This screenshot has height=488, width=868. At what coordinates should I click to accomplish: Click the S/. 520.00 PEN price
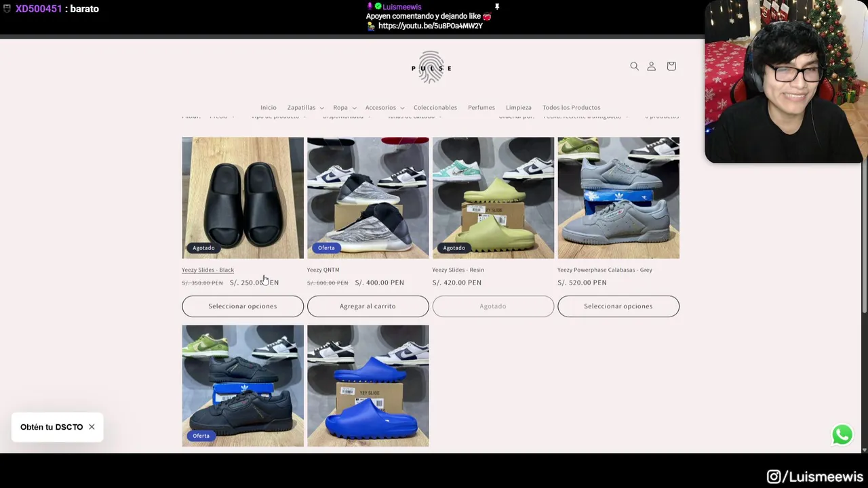coord(582,283)
